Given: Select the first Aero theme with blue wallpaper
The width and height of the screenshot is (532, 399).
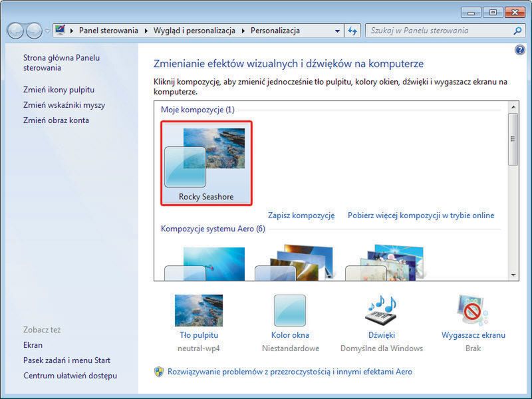Looking at the screenshot, I should 205,263.
